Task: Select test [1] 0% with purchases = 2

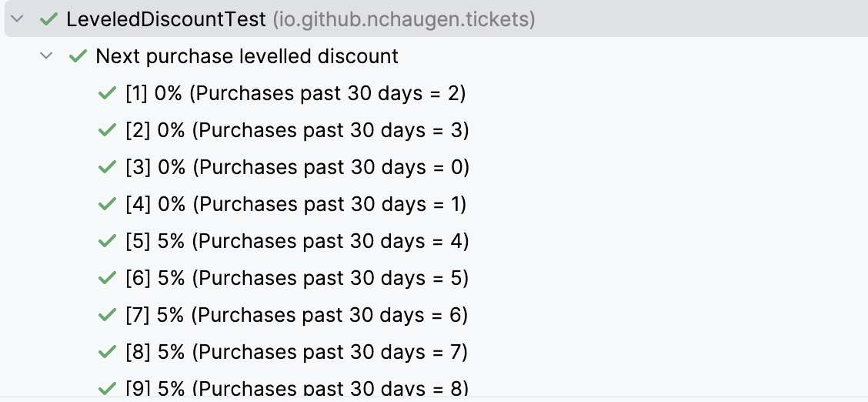Action: point(295,93)
